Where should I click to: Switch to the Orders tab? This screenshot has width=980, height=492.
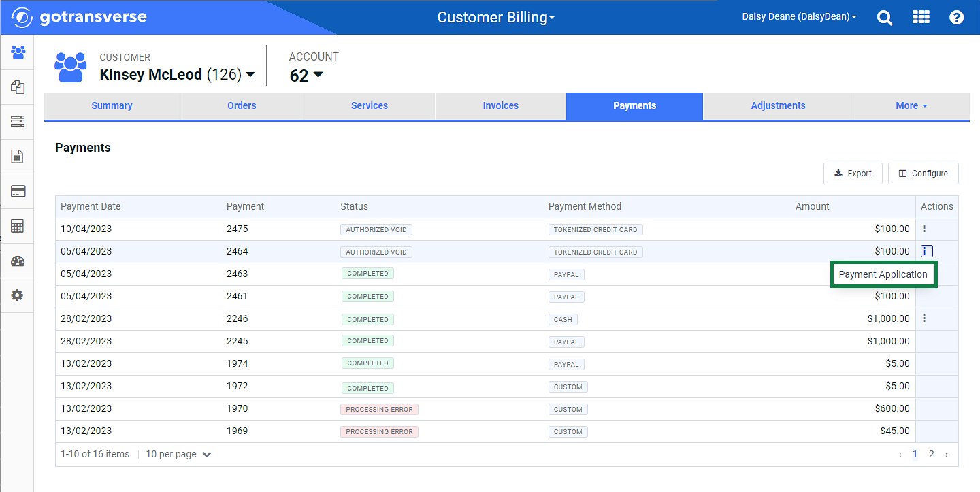(242, 105)
